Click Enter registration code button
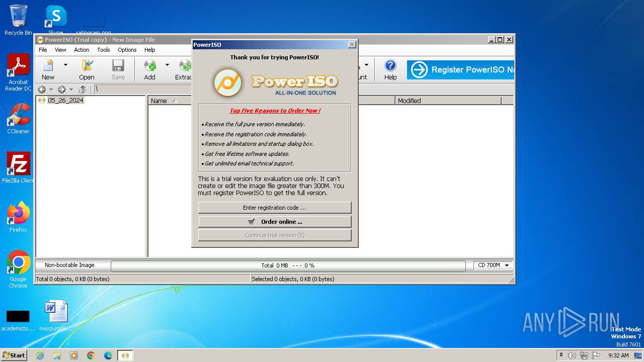The height and width of the screenshot is (362, 644). click(x=275, y=208)
